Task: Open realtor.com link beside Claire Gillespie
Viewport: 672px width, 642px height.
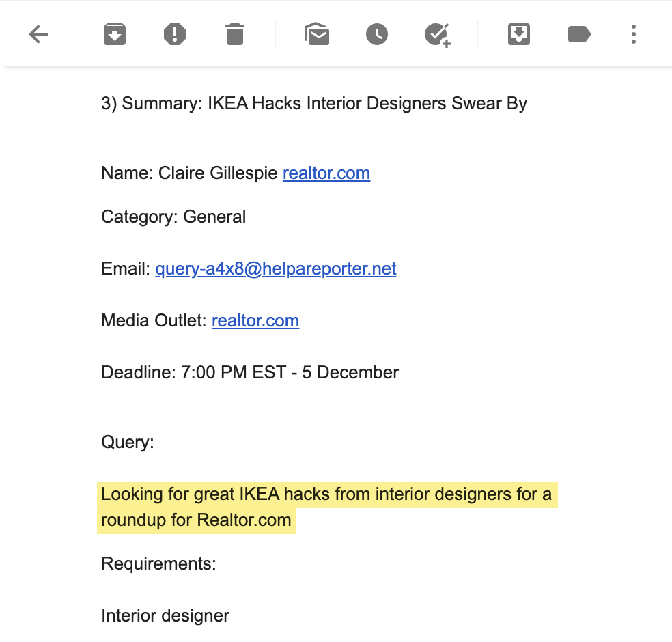Action: coord(326,173)
